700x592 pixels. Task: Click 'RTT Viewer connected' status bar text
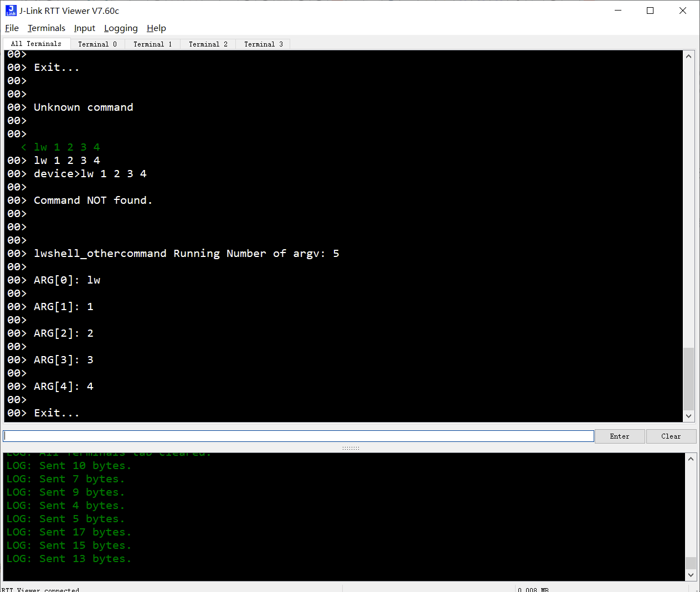[x=41, y=589]
